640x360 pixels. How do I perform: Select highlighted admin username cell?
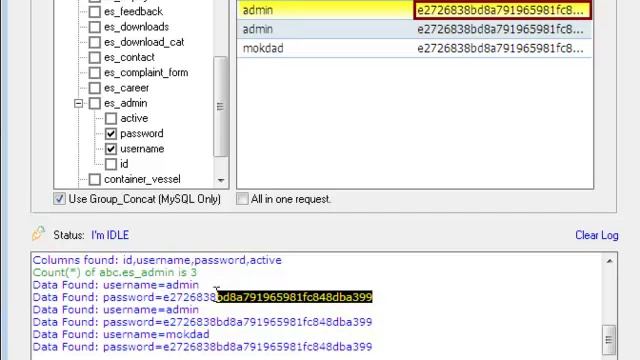tap(325, 10)
